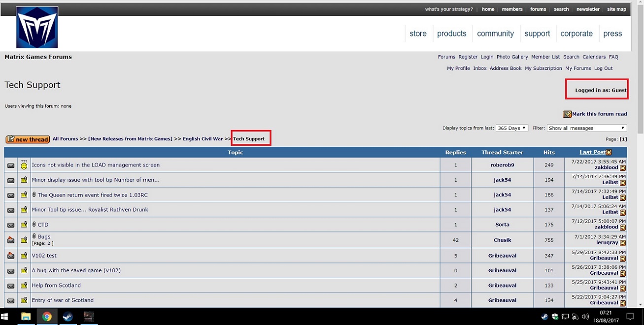The image size is (644, 325).
Task: Click the Mark this forum read icon
Action: pos(567,114)
